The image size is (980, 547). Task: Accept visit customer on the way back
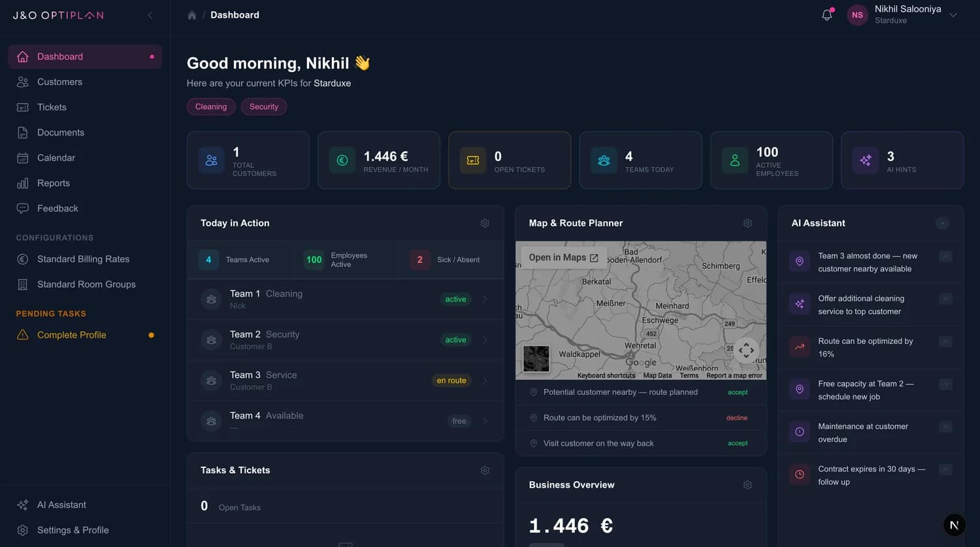(738, 443)
